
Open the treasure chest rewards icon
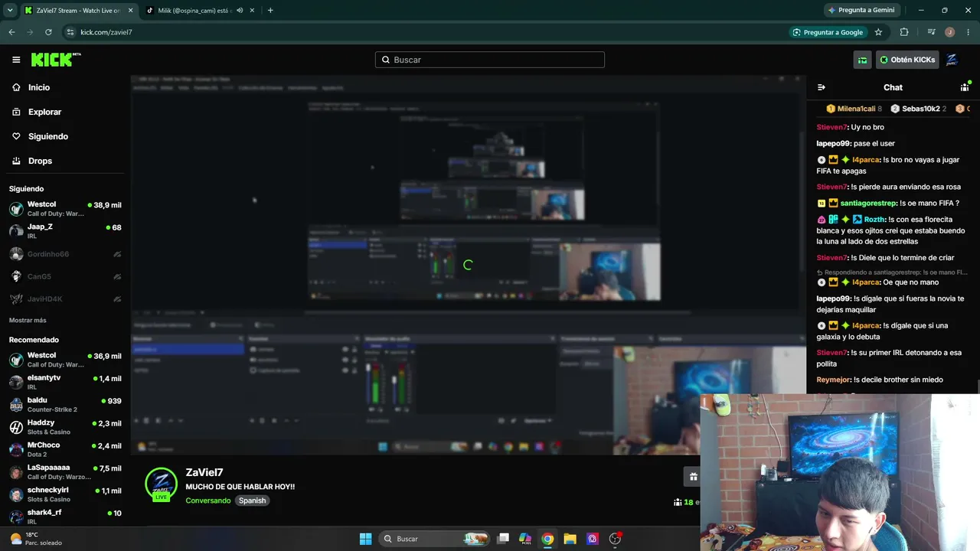click(862, 60)
